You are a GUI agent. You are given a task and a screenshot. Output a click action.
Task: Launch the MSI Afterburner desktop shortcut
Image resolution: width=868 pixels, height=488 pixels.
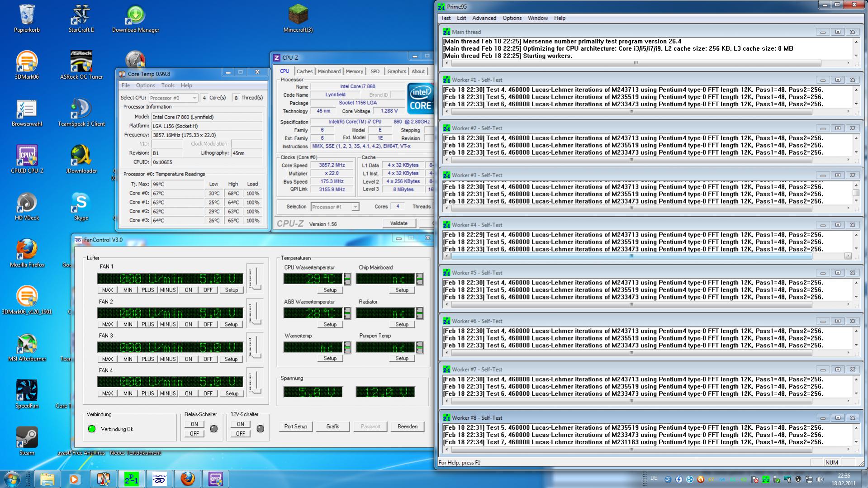pos(27,348)
